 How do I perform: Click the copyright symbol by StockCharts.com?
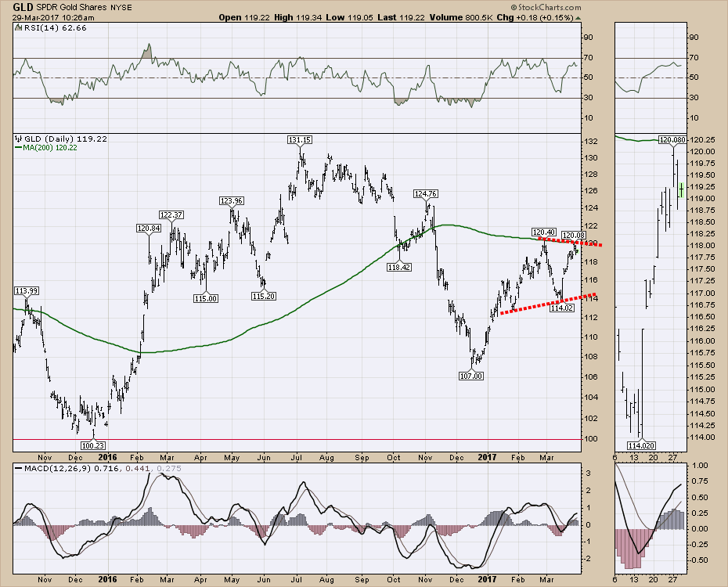point(514,7)
